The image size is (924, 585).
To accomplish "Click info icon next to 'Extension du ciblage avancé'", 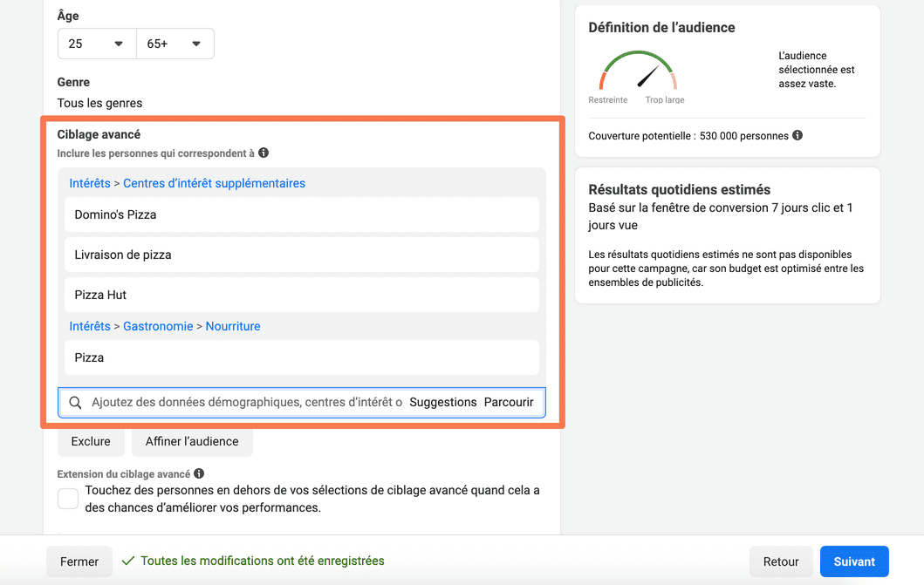I will coord(199,473).
